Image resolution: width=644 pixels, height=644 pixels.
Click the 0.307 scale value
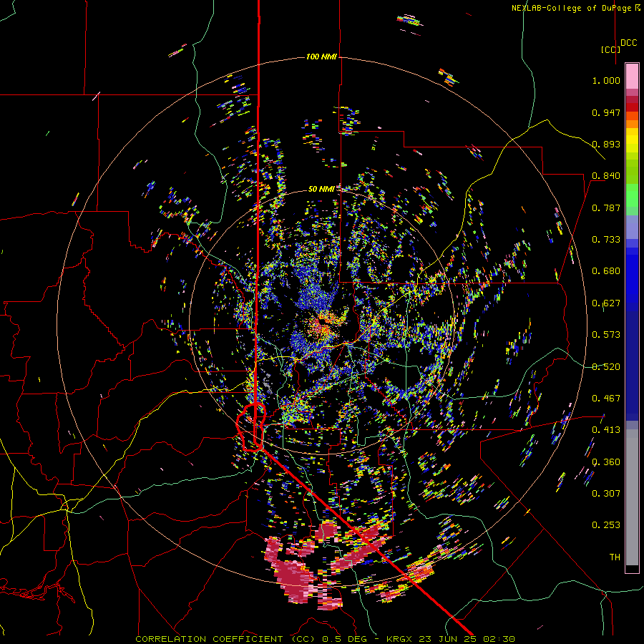tap(606, 494)
